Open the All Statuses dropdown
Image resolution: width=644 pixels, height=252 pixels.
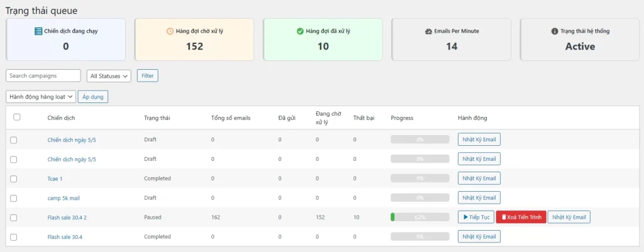pyautogui.click(x=109, y=76)
